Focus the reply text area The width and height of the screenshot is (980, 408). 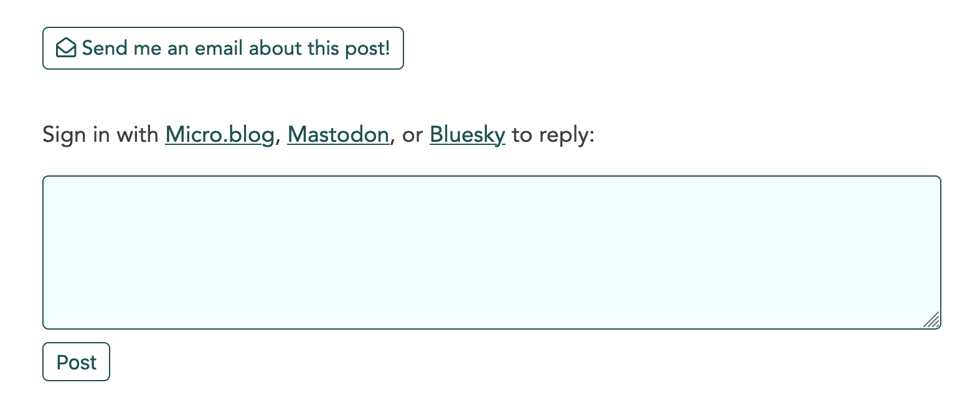pos(492,253)
